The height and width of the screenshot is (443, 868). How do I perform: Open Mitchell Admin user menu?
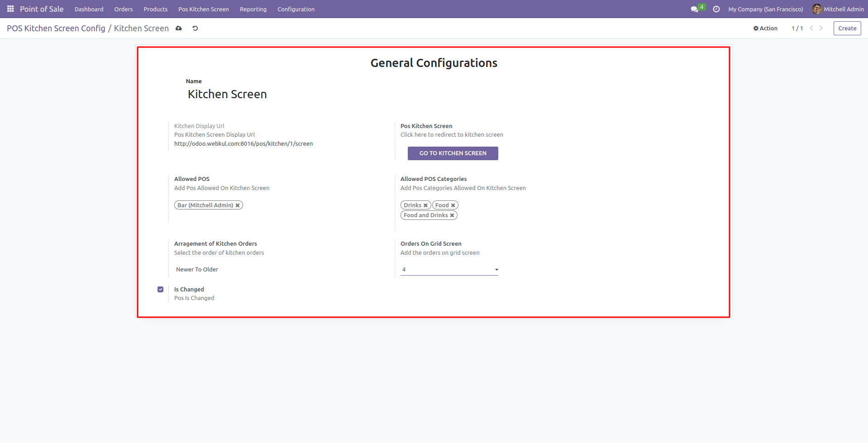click(x=838, y=9)
